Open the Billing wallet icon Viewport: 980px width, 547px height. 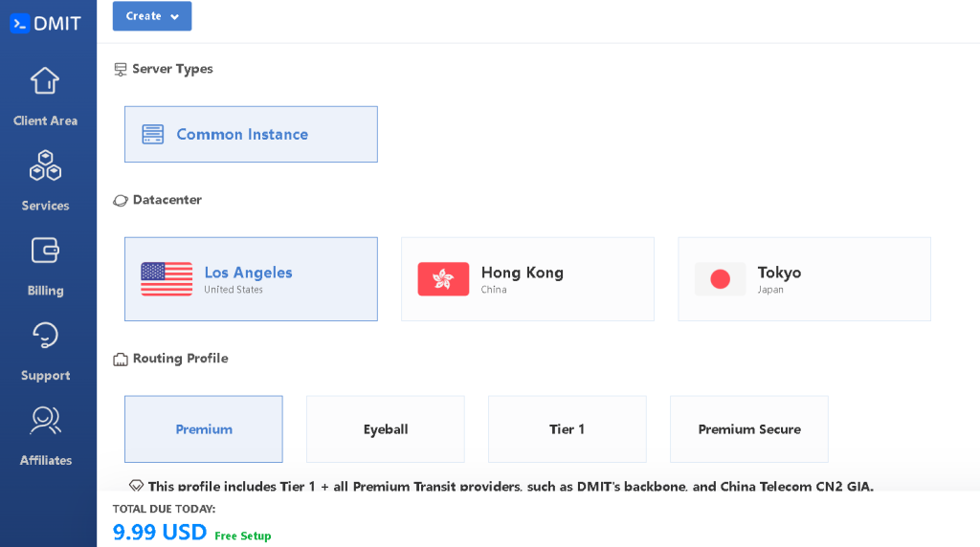click(x=45, y=251)
